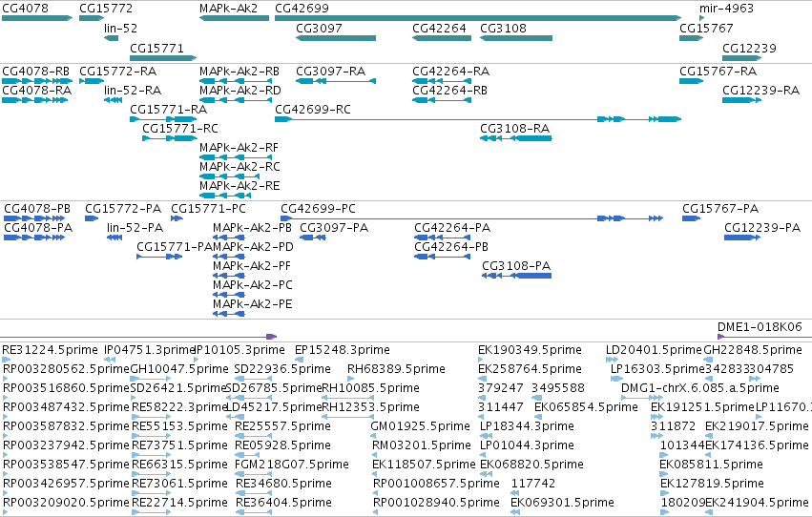812x517 pixels.
Task: Select EST LD20401.5prime
Action: click(x=654, y=350)
